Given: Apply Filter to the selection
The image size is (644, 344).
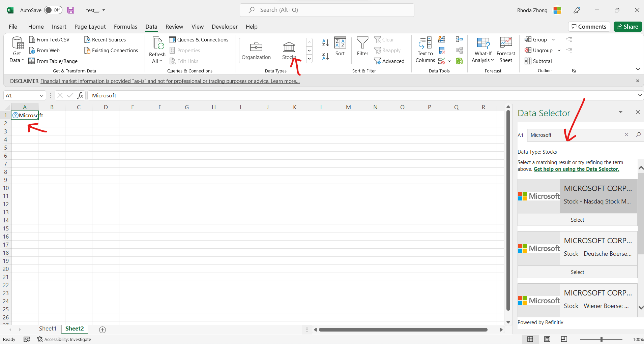Looking at the screenshot, I should (x=362, y=46).
